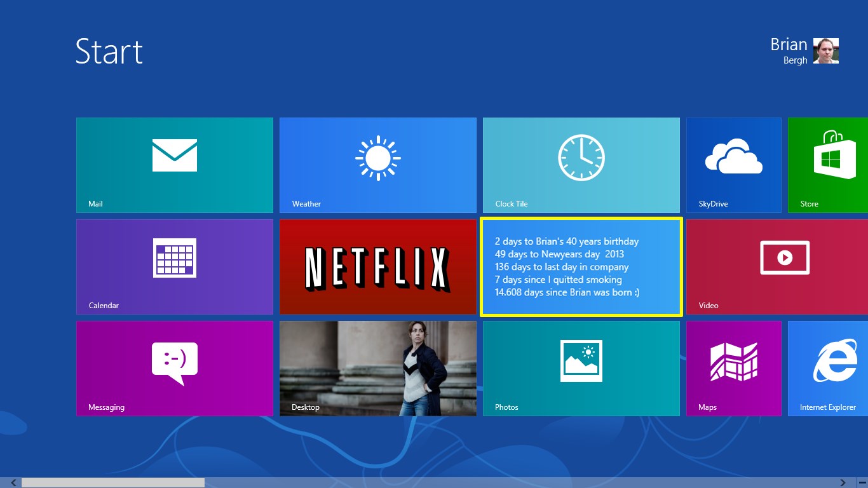868x488 pixels.
Task: Click the "Maps" tile label
Action: click(707, 407)
